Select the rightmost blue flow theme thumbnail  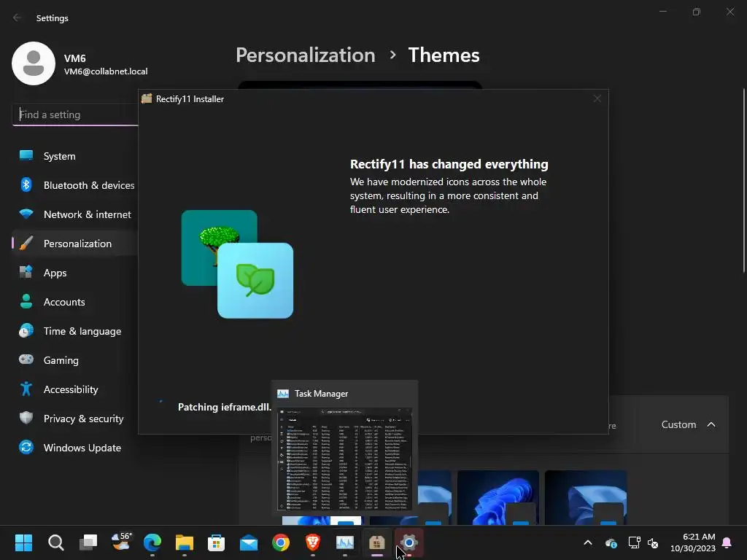[x=586, y=497]
